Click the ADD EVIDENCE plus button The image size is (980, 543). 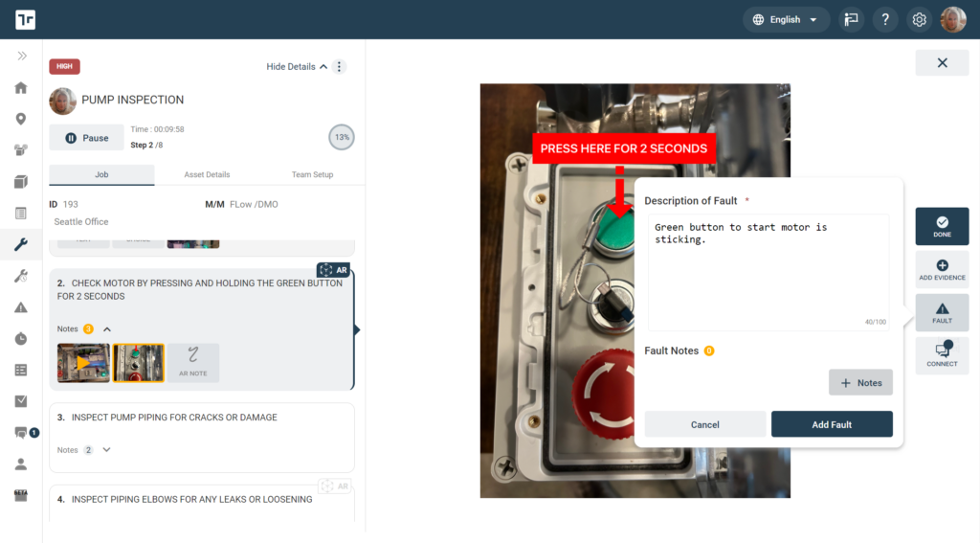[x=942, y=270]
